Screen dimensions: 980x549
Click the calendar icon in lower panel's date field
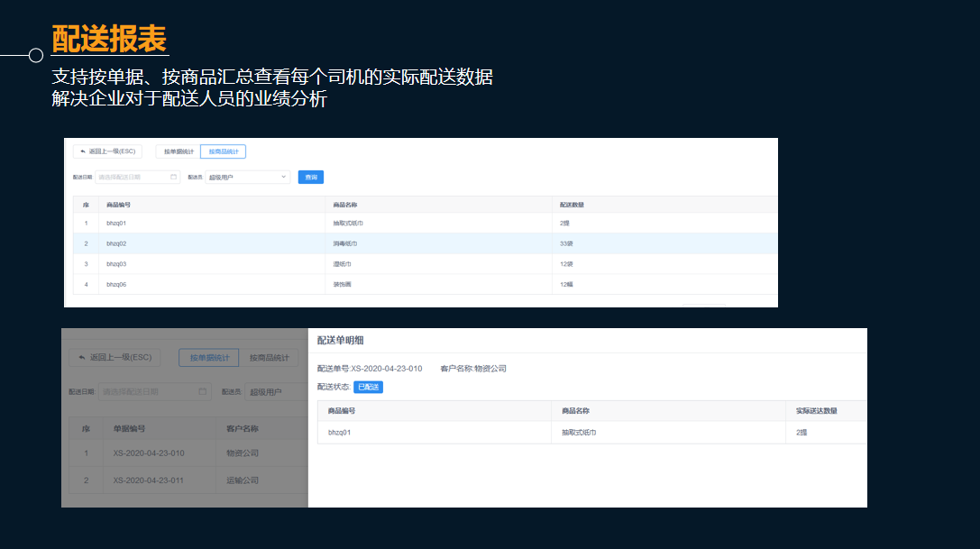point(202,389)
